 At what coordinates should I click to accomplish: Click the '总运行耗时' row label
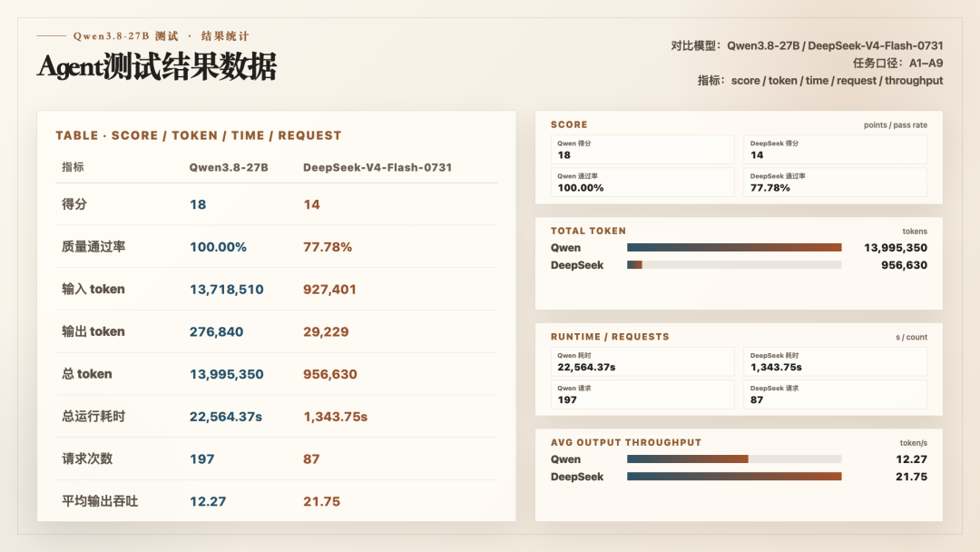pyautogui.click(x=93, y=417)
